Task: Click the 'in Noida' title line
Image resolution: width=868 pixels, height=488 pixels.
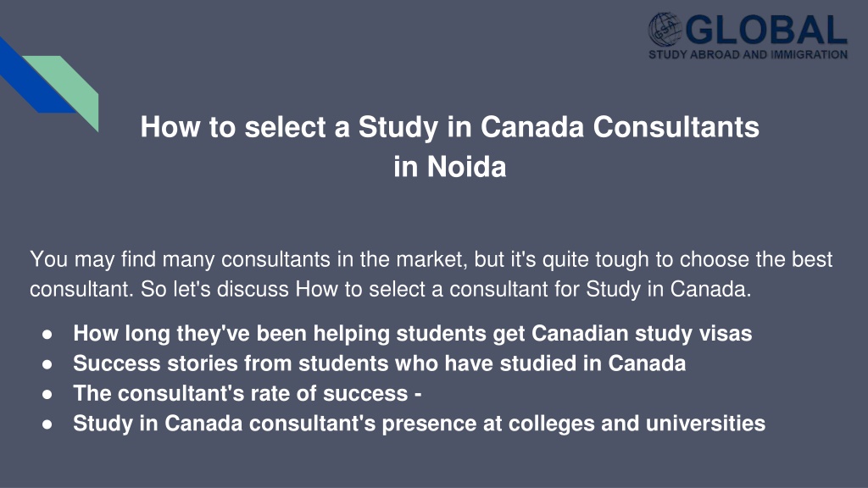Action: (x=449, y=167)
